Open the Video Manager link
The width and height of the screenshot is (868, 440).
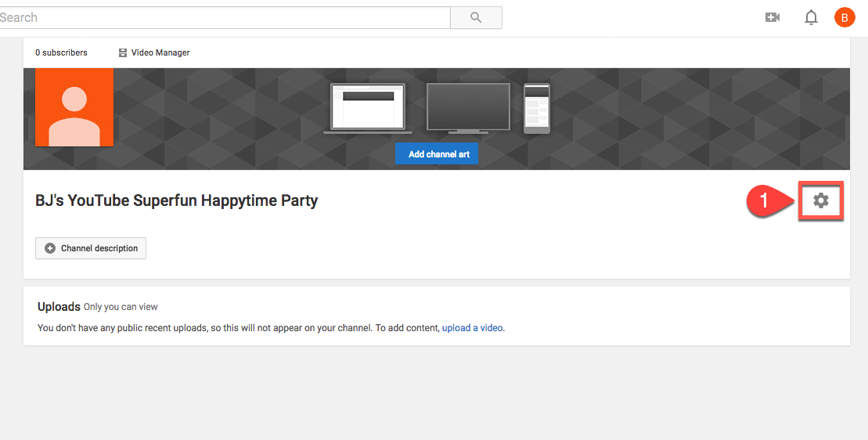[160, 52]
